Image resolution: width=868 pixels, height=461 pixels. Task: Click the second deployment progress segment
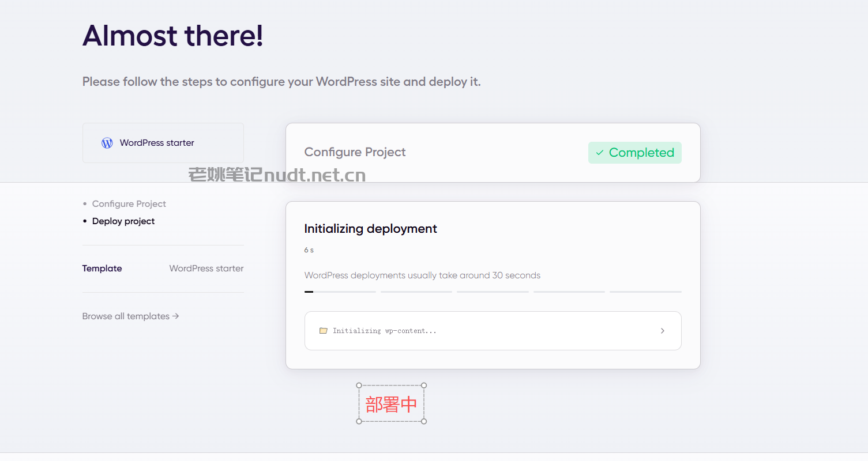point(416,292)
